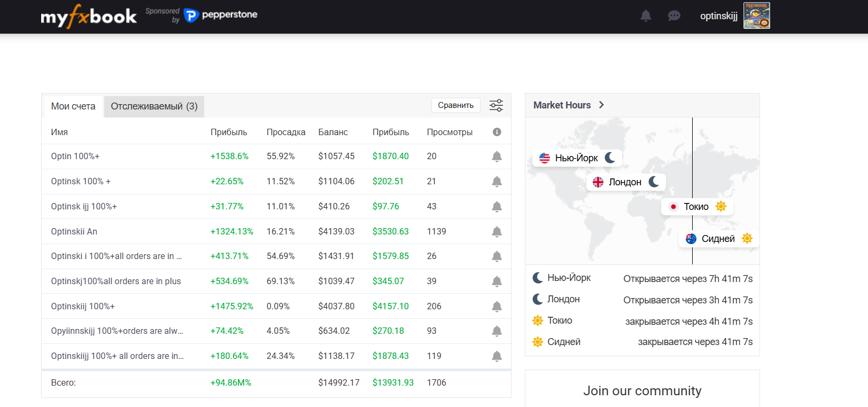Screen dimensions: 868x407
Task: Open the Optinsk 100% + account
Action: (81, 182)
